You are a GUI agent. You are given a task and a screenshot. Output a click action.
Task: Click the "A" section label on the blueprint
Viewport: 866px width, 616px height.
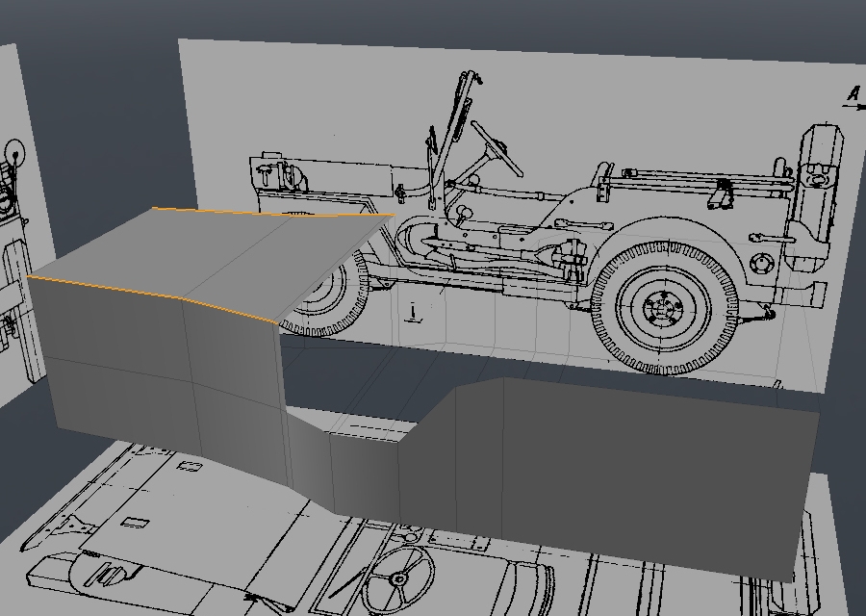(x=854, y=94)
